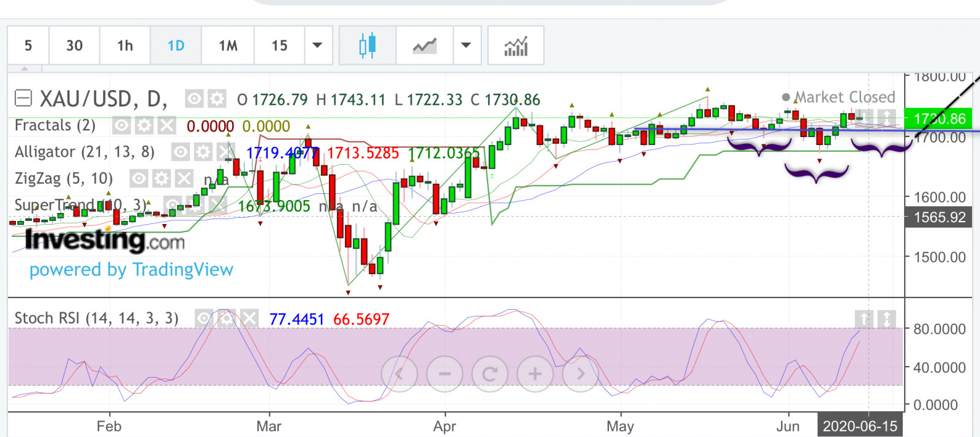Switch to the 1M monthly timeframe
Screen dimensions: 980x437
click(228, 45)
